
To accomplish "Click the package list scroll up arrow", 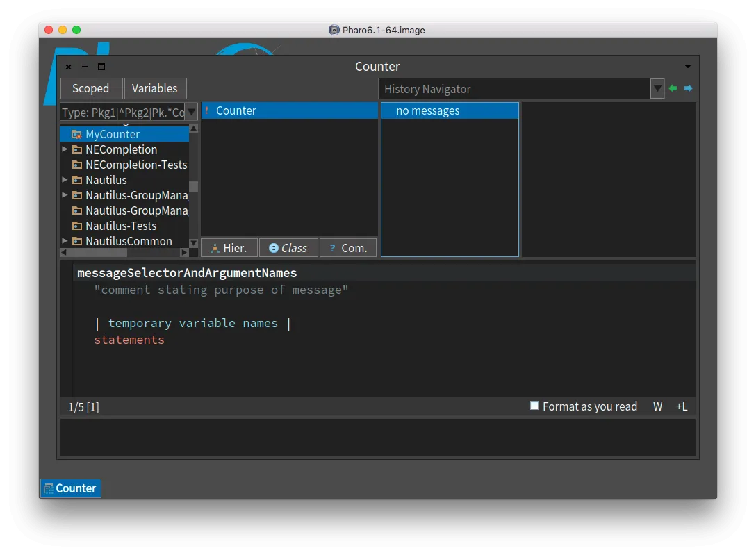I will (193, 128).
